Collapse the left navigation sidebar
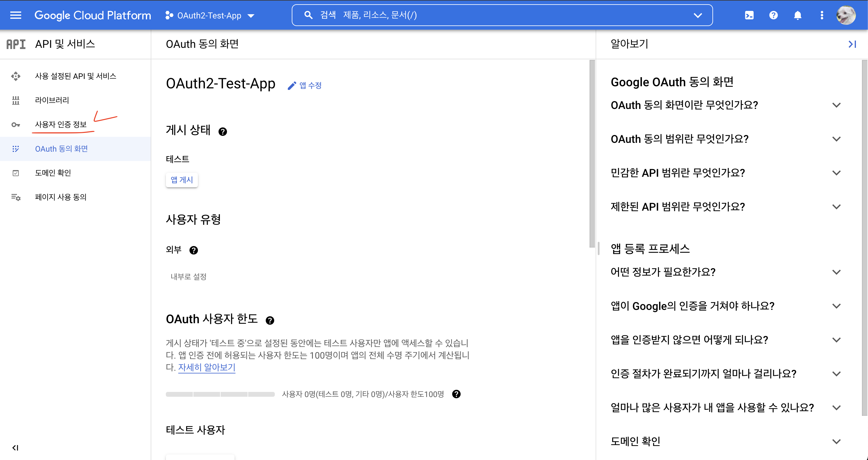 15,448
